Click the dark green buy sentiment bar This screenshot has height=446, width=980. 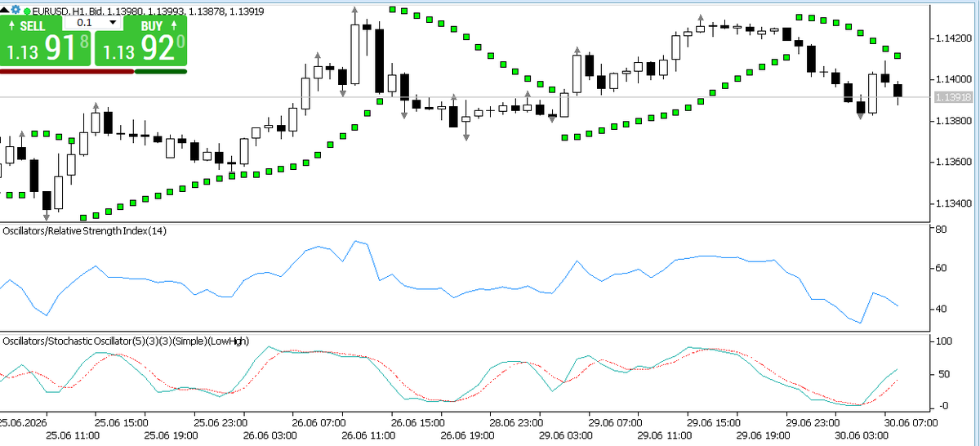161,71
